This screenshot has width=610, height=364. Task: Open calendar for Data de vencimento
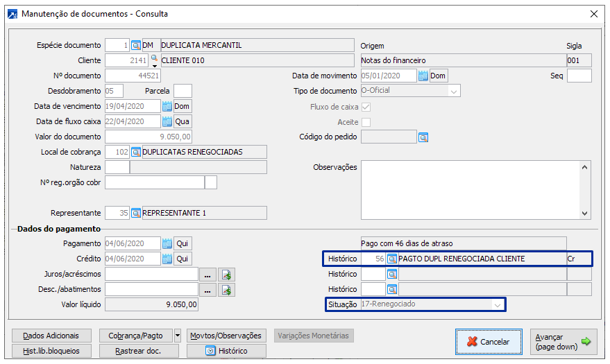(x=167, y=106)
